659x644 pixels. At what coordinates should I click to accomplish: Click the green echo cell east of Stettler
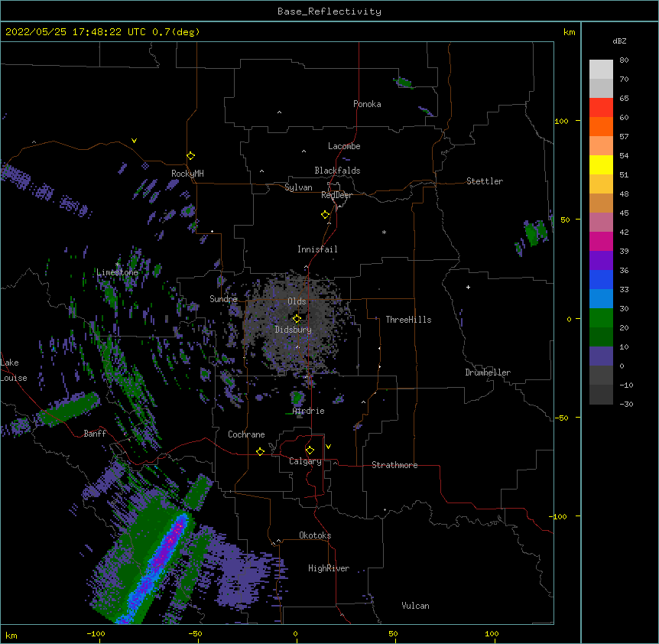point(535,232)
